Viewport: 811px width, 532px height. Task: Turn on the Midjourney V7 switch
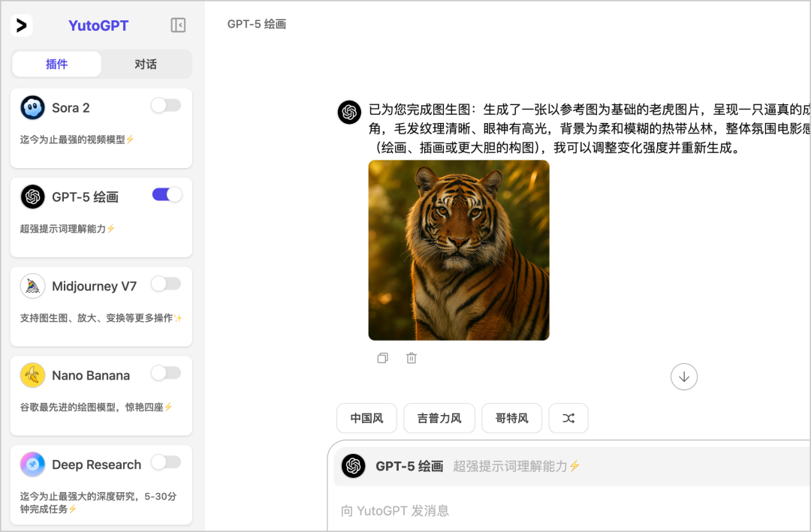166,284
